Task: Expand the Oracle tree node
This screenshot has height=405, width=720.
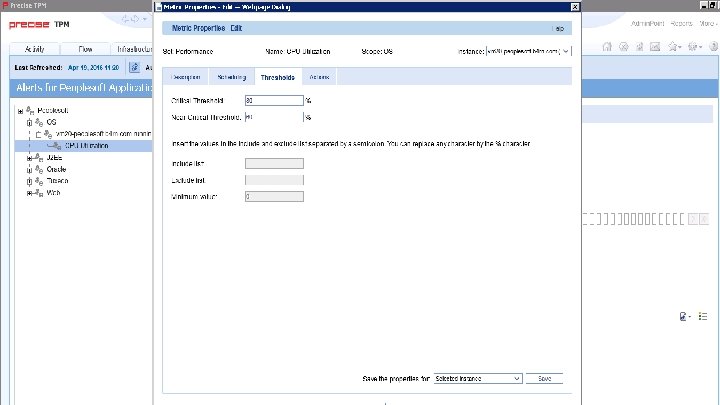Action: [29, 169]
